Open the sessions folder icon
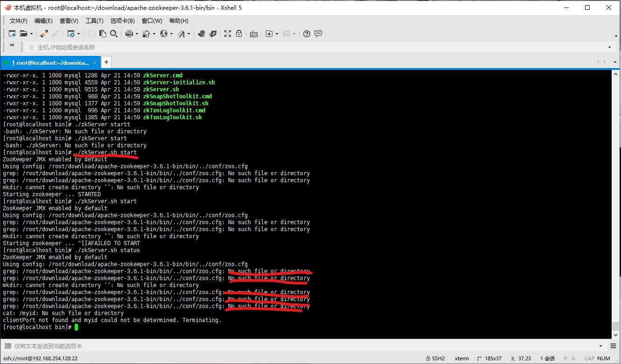The image size is (621, 364). pos(23,34)
